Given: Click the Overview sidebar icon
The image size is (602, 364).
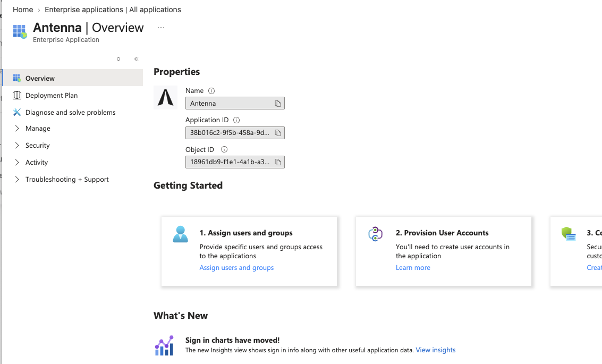Looking at the screenshot, I should (17, 78).
